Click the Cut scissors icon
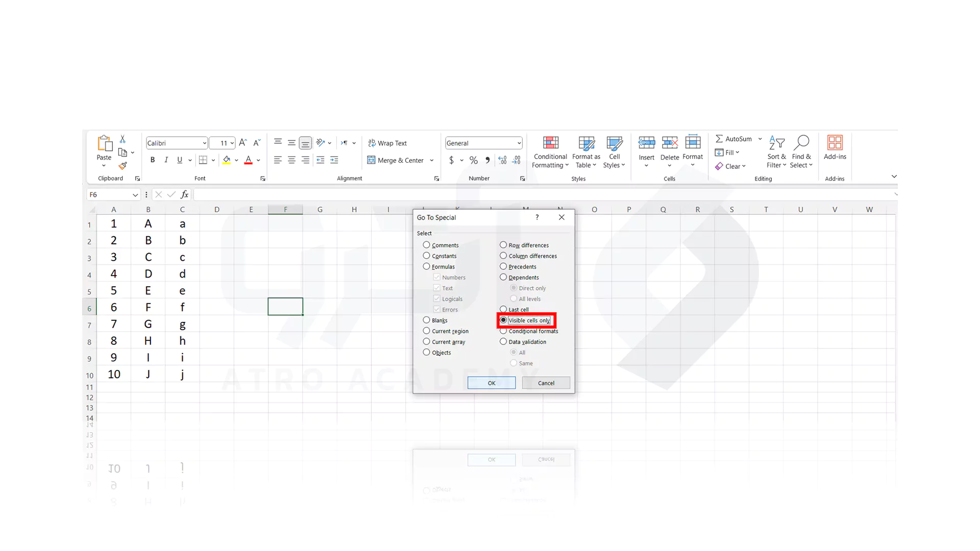The image size is (980, 551). [122, 139]
